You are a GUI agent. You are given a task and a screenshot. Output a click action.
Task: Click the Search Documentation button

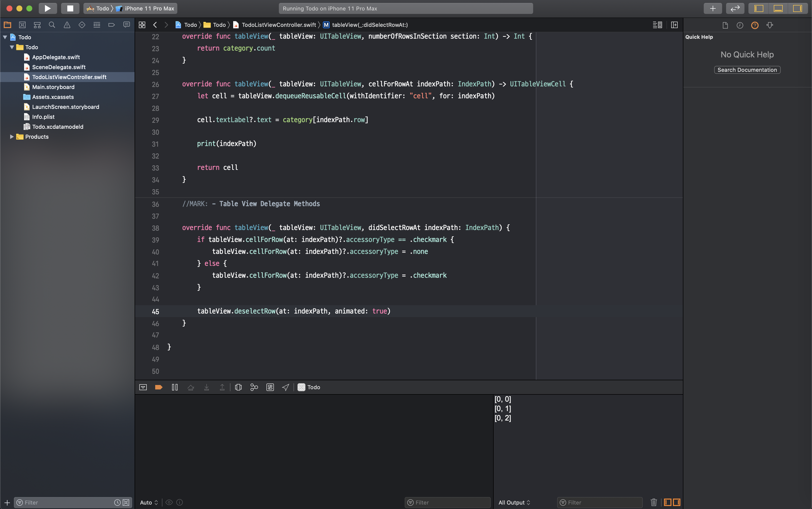pos(747,70)
